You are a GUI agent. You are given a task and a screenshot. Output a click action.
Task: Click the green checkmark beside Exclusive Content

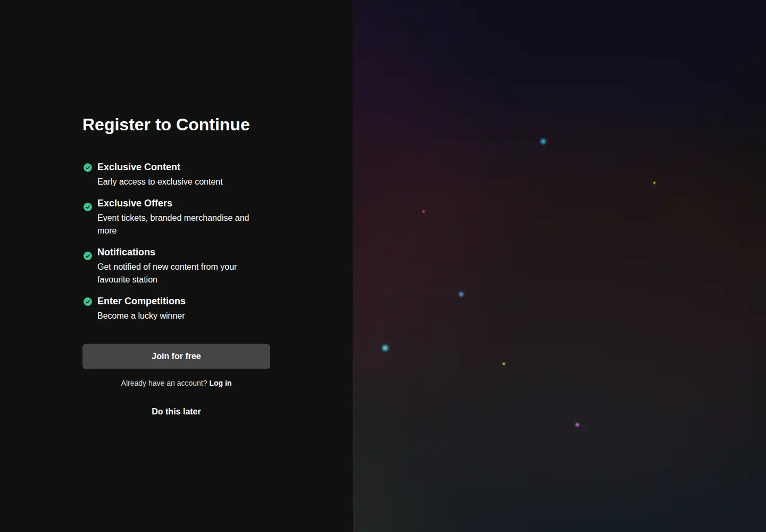(x=88, y=168)
